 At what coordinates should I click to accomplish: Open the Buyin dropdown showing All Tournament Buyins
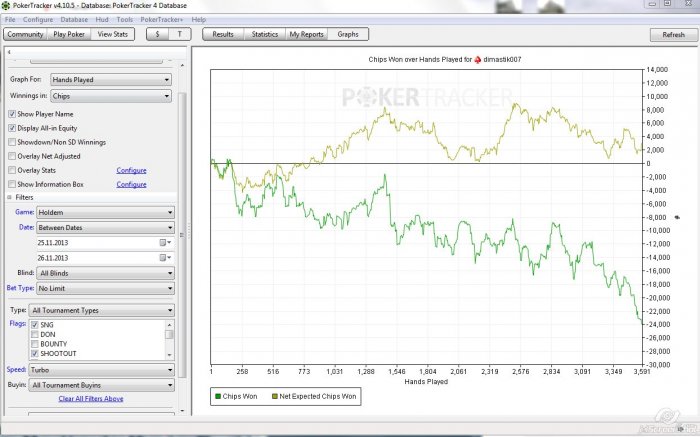coord(101,385)
